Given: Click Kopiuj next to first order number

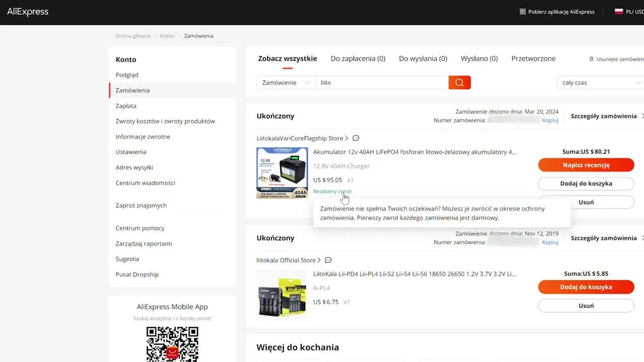Looking at the screenshot, I should [550, 120].
